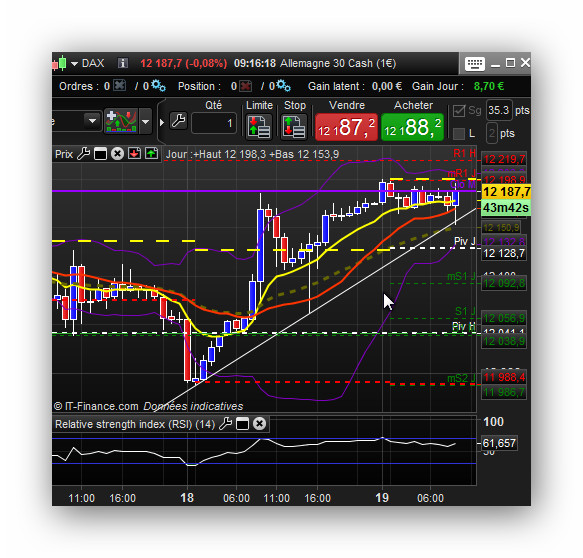Click the Qté quantity field

coord(214,123)
